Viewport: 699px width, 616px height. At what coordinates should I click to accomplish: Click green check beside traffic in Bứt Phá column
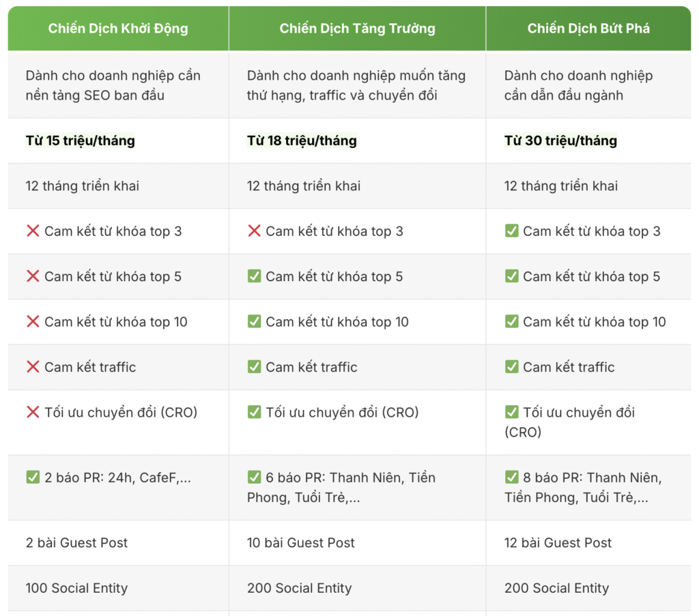pos(511,367)
